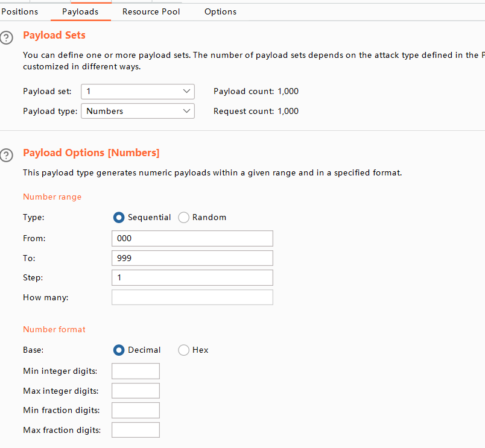485x448 pixels.
Task: Expand the Payload set dropdown
Action: point(138,92)
